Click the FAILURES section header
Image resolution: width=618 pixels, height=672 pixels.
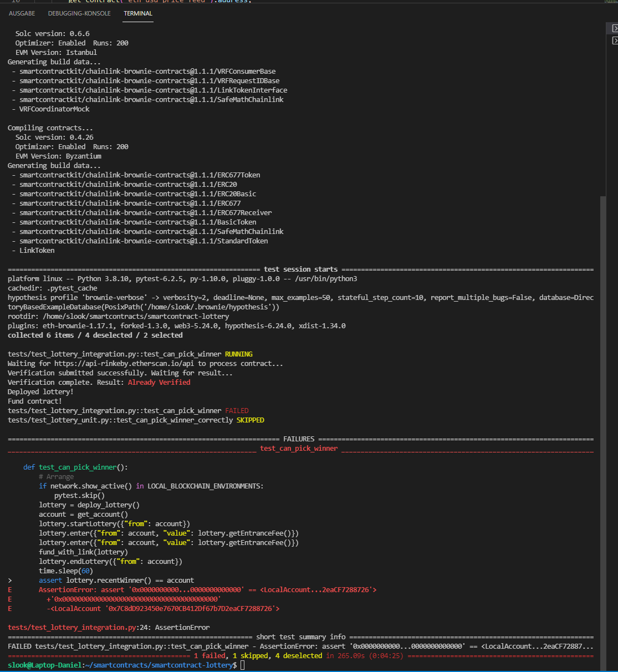tap(299, 439)
